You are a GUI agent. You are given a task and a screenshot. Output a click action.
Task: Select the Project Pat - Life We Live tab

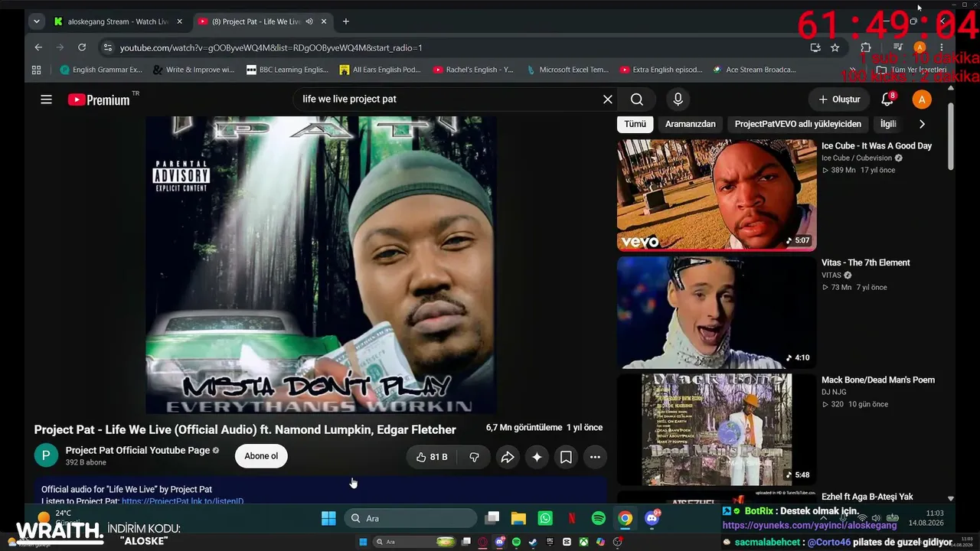coord(255,21)
